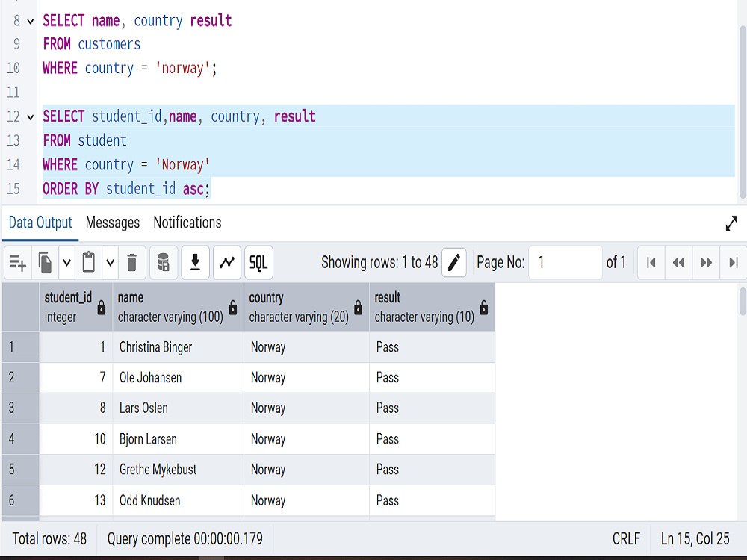Click the pencil edit rows-range icon
Screen dimensions: 747x560
click(x=454, y=262)
